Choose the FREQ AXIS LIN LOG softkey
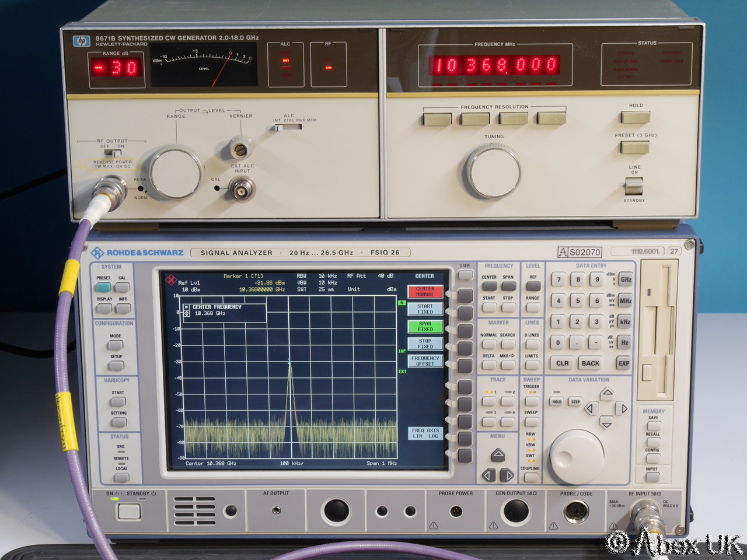 [x=425, y=433]
